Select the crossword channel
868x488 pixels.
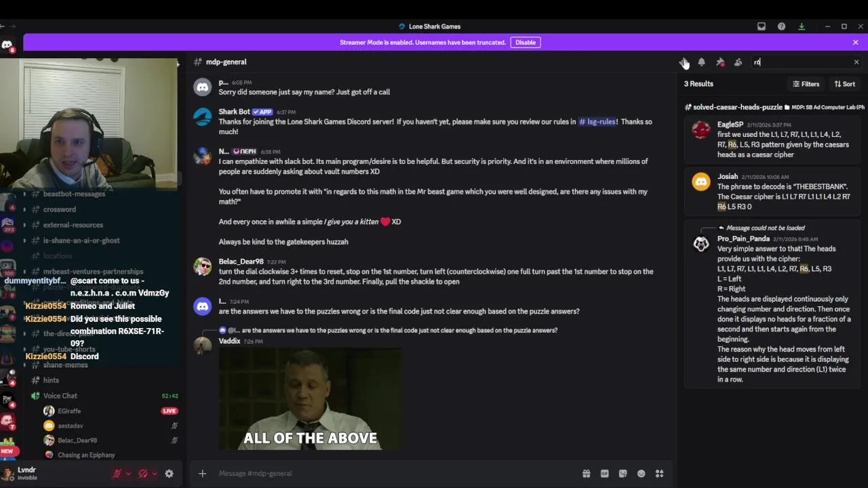coord(60,209)
